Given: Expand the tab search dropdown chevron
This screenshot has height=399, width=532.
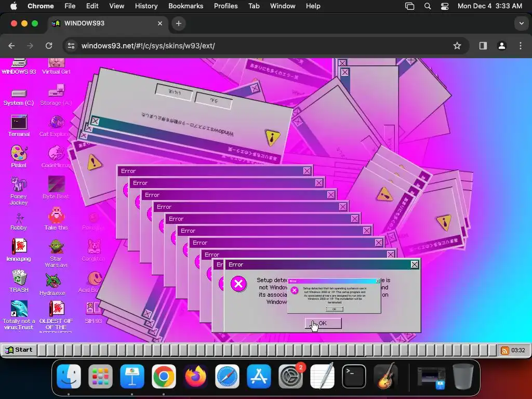Looking at the screenshot, I should [x=521, y=23].
